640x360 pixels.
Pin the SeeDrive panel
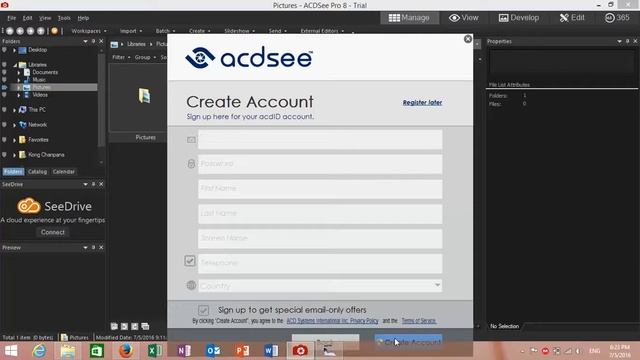click(x=93, y=184)
